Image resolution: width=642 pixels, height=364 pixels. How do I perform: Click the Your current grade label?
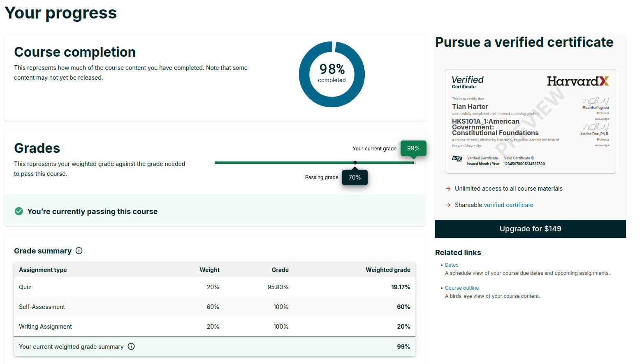pos(375,149)
